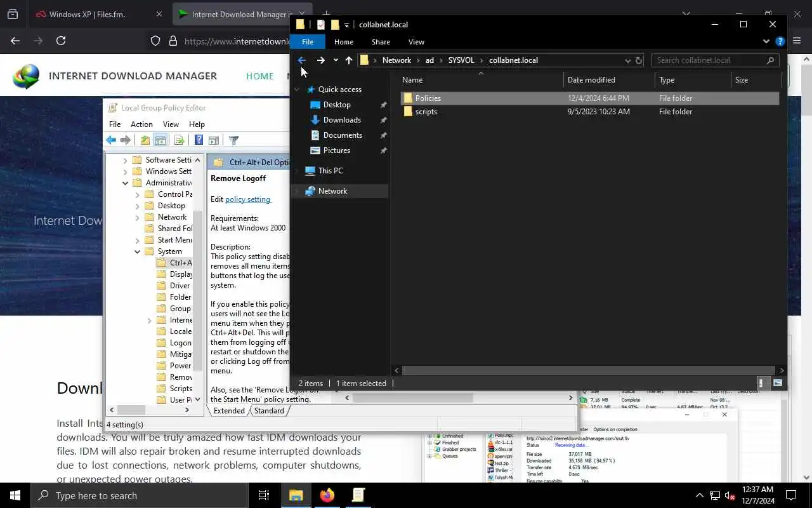Screen dimensions: 812x508
Task: Select This PC in Explorer sidebar
Action: [x=331, y=171]
